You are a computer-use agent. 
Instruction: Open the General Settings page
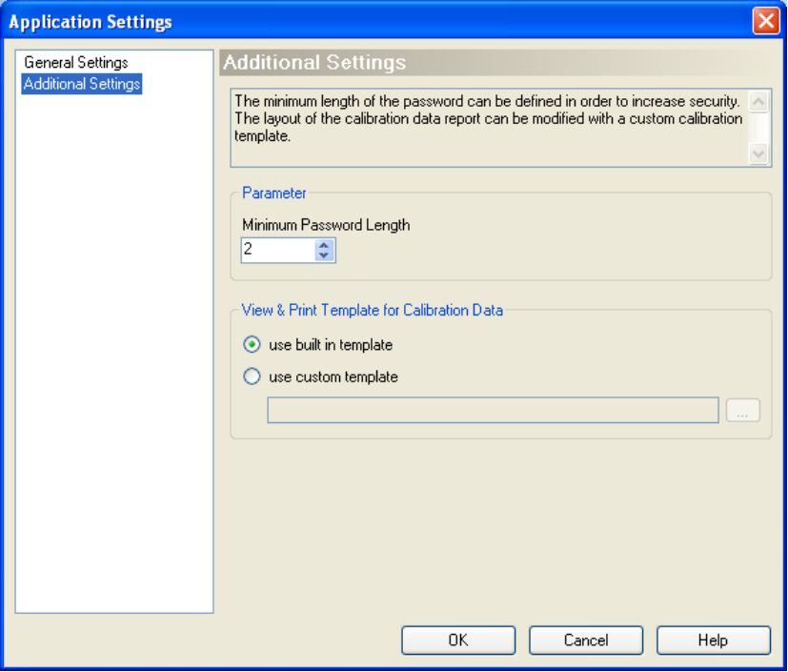[76, 62]
